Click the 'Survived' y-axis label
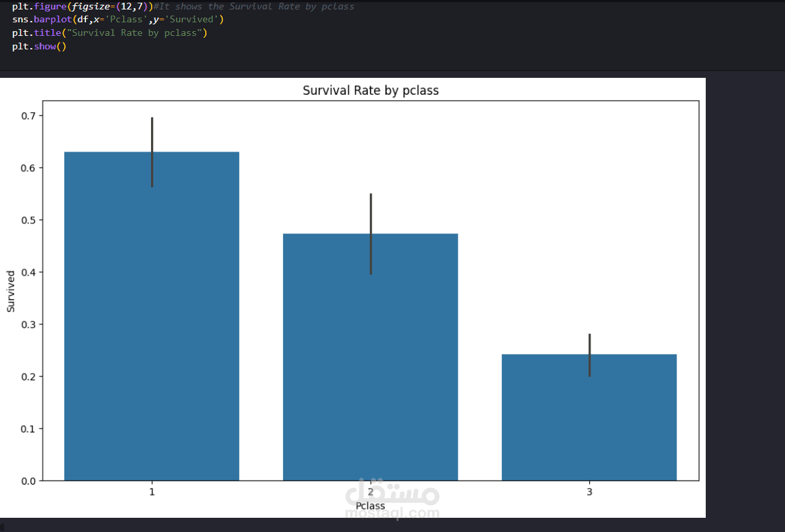The height and width of the screenshot is (532, 785). click(11, 291)
